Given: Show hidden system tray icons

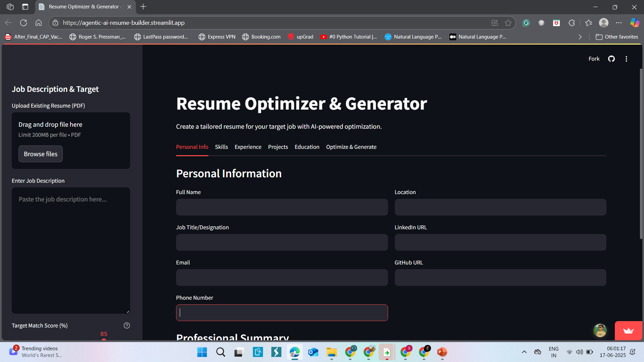Looking at the screenshot, I should (524, 352).
